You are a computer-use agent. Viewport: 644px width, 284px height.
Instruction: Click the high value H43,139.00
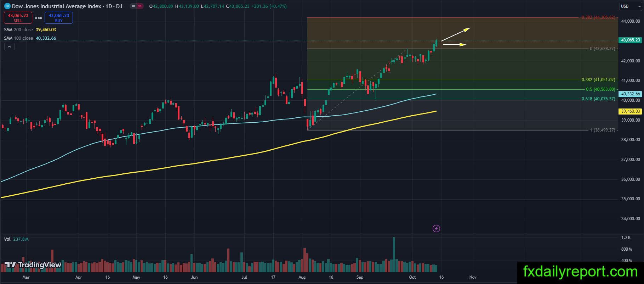[187, 6]
